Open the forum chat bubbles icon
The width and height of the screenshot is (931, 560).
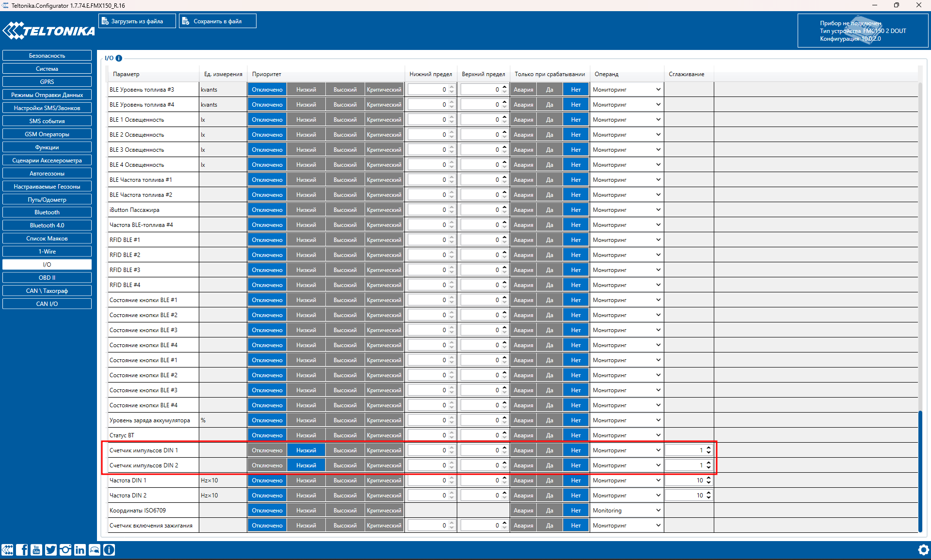click(95, 549)
